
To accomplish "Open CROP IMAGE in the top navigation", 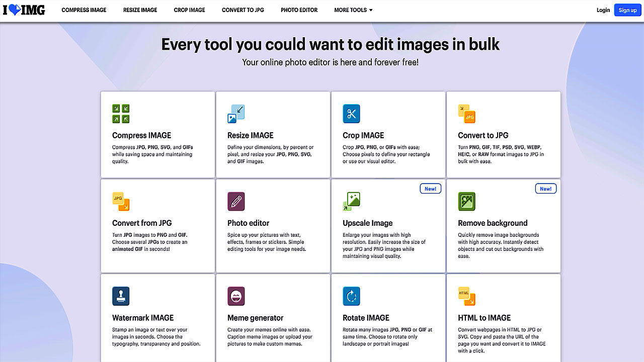I will 189,10.
